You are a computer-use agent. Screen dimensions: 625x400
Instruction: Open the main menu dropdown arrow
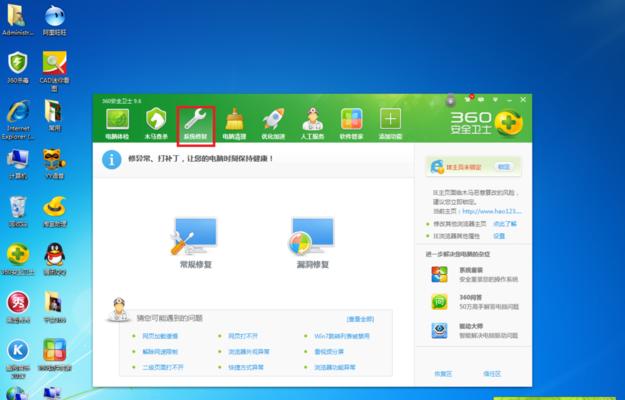click(495, 100)
